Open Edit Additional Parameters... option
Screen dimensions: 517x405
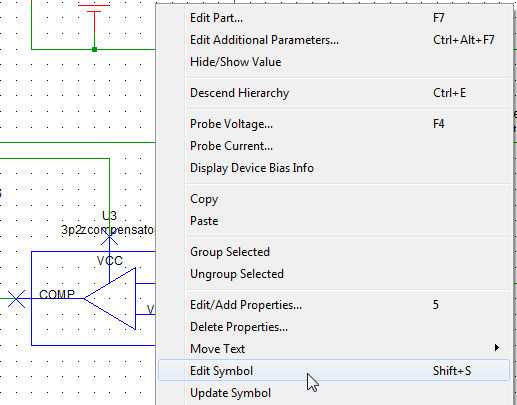point(334,40)
